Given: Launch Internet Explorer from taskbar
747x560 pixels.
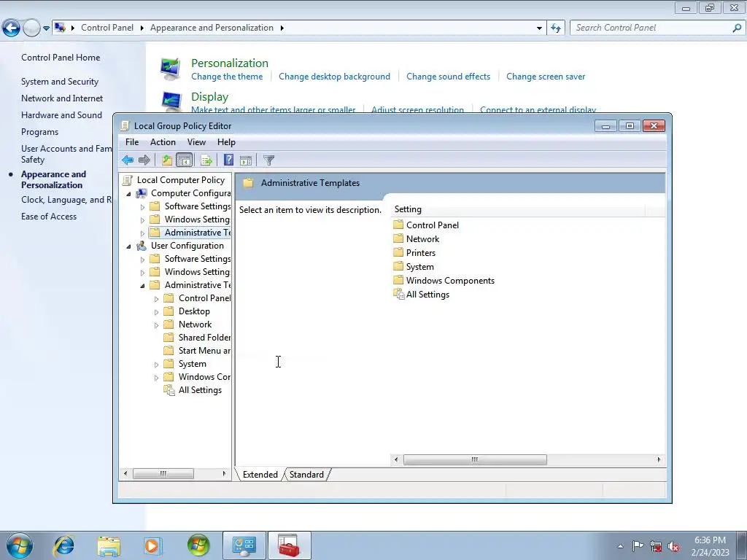Looking at the screenshot, I should pyautogui.click(x=64, y=545).
